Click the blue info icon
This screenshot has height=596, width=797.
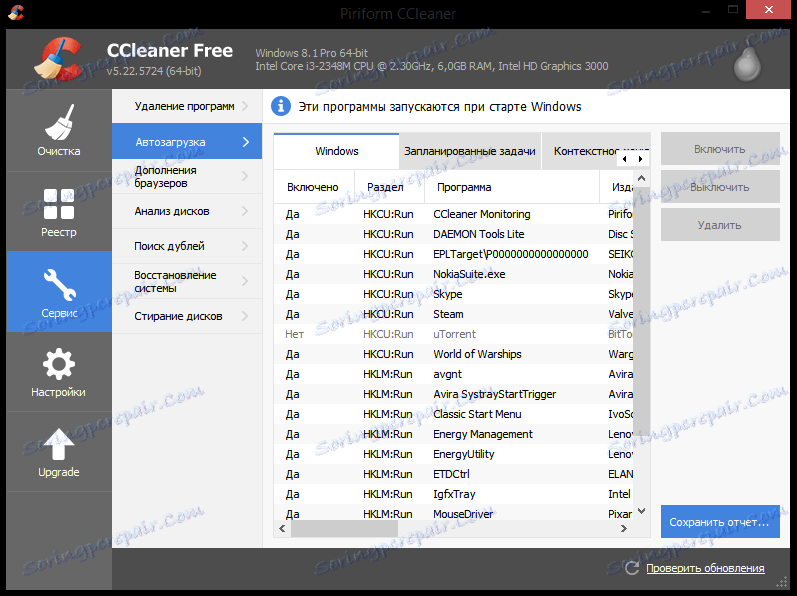pos(281,106)
